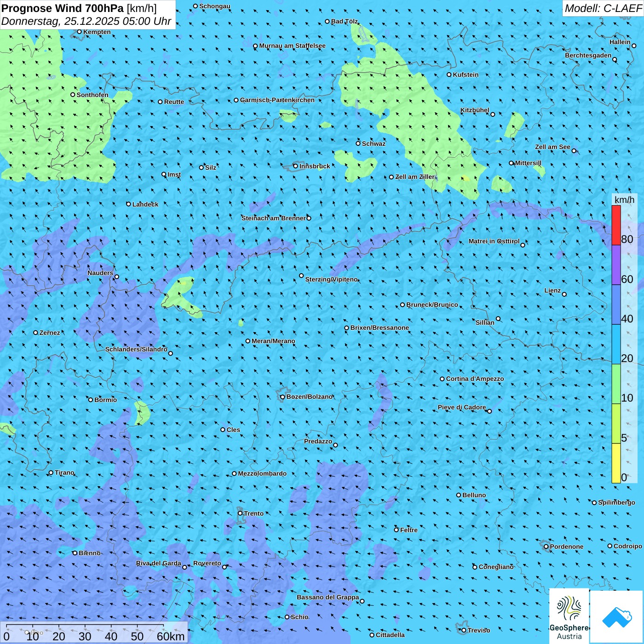This screenshot has height=644, width=644.
Task: Click the blue cloud app logo
Action: coord(617,617)
